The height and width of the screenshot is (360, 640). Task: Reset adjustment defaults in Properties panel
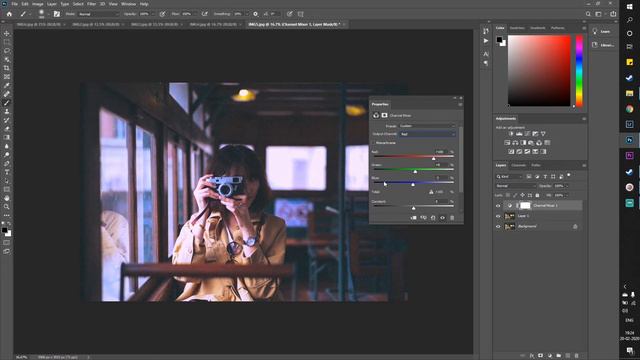[433, 218]
